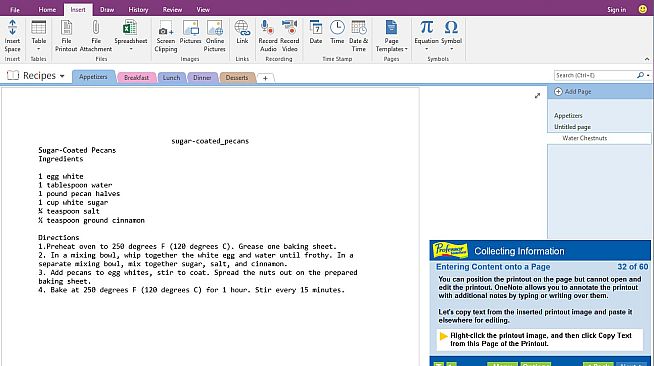654x366 pixels.
Task: Open the Table insert tool
Action: click(x=38, y=35)
